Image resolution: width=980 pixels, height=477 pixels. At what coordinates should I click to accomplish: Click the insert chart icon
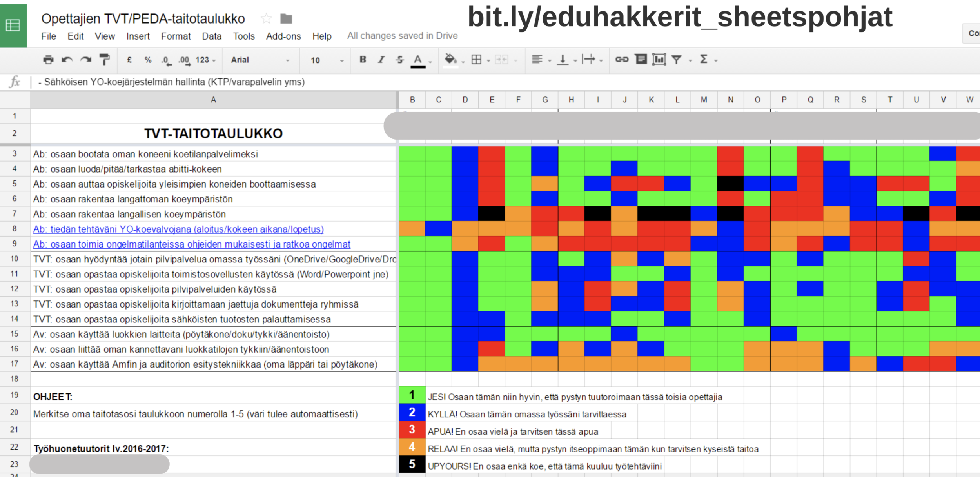click(x=659, y=59)
